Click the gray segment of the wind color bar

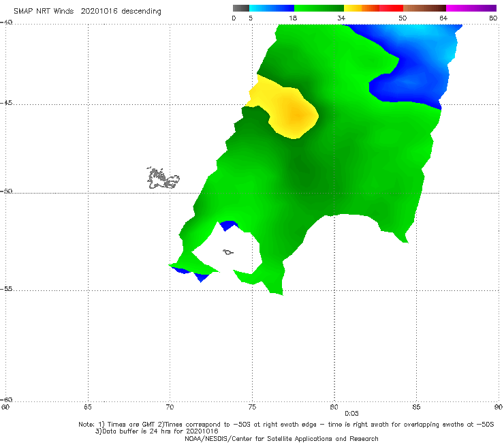241,8
